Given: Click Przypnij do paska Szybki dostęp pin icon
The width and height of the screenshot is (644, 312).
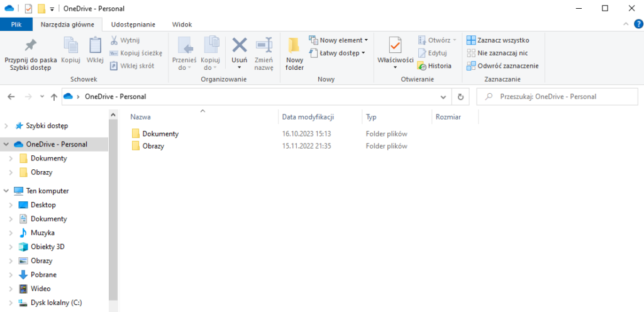Looking at the screenshot, I should pyautogui.click(x=30, y=45).
